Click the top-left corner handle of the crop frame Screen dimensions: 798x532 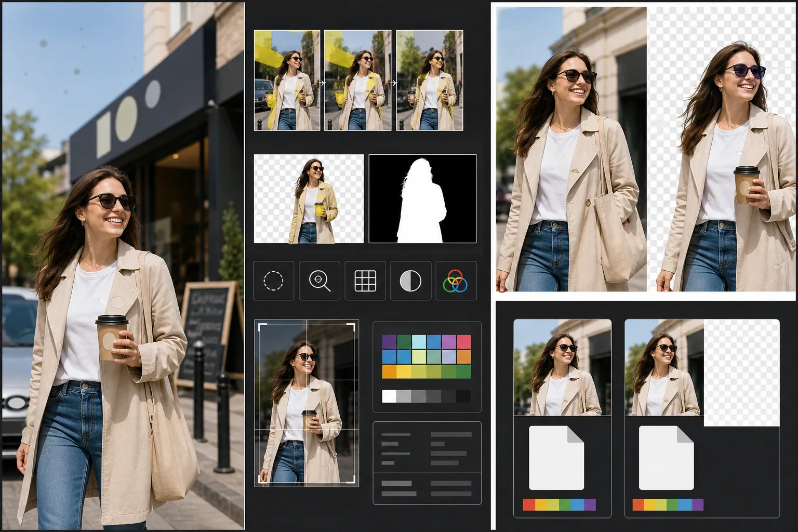tap(263, 327)
